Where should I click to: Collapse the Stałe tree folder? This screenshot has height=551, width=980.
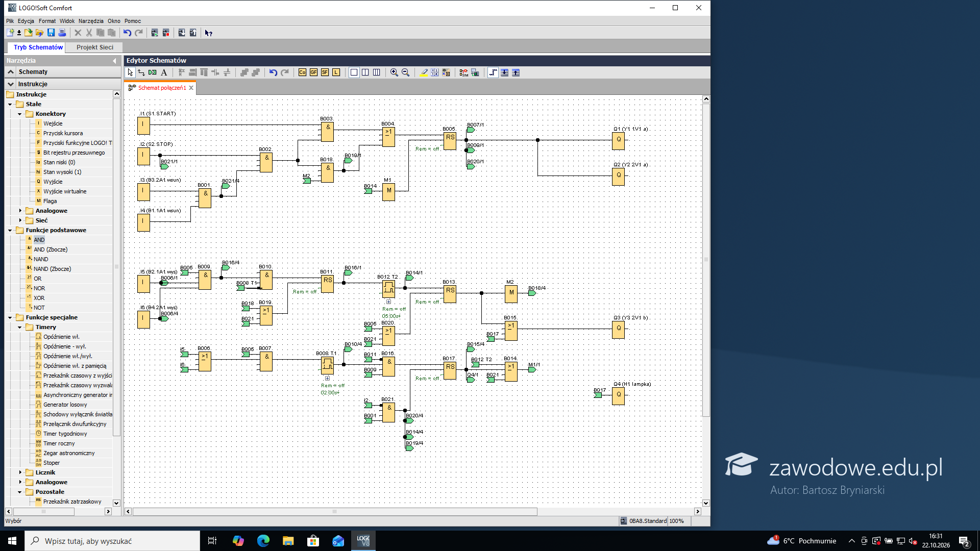[x=10, y=104]
